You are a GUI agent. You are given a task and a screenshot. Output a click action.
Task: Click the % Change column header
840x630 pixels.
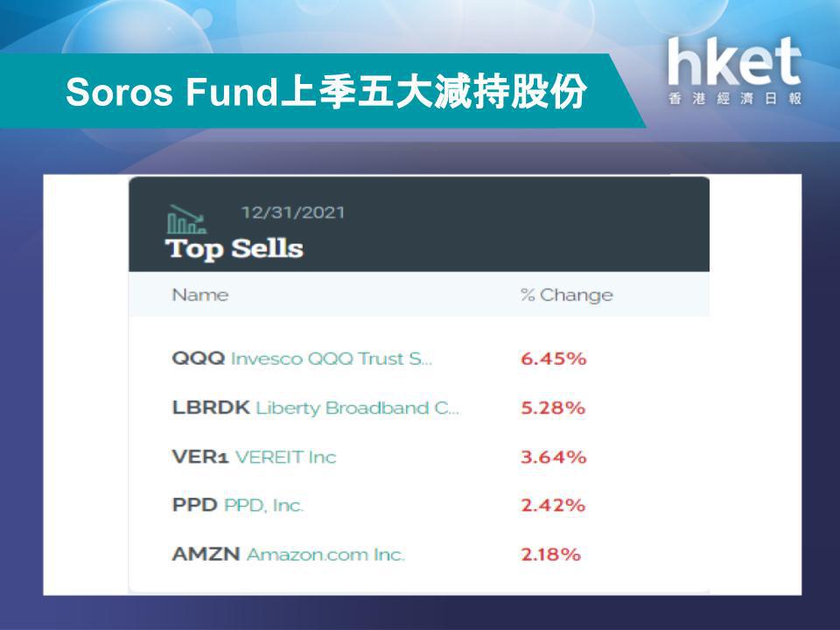click(567, 295)
